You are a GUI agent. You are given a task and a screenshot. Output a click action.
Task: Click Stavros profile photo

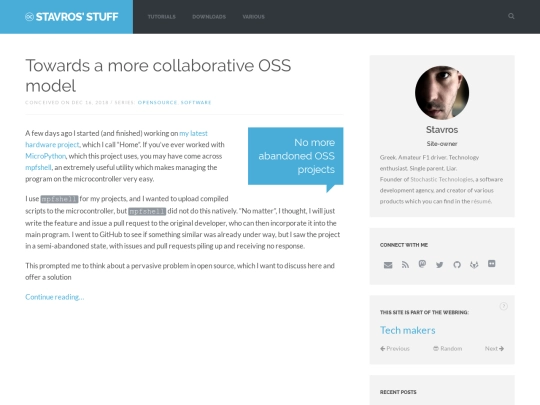click(x=442, y=93)
